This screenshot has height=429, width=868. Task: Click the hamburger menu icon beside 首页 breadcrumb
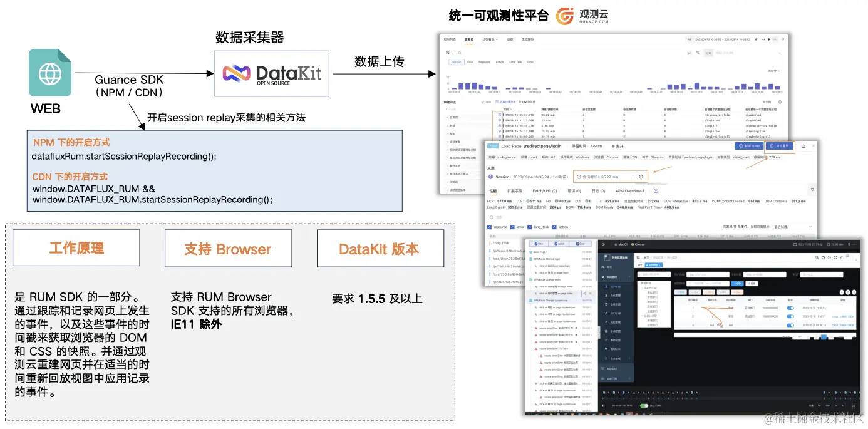(x=638, y=257)
